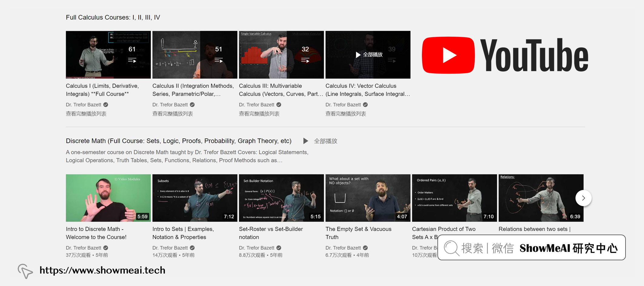Click verified badge under Intro to Sets

(192, 248)
